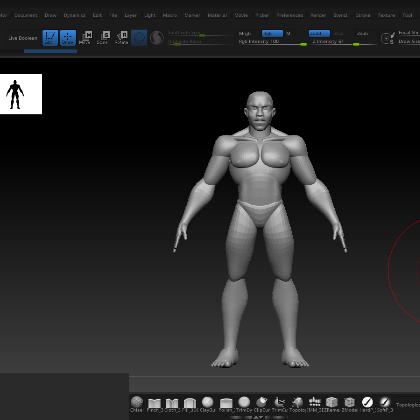Viewport: 420px width, 420px height.
Task: Open the Material menu
Action: 217,15
